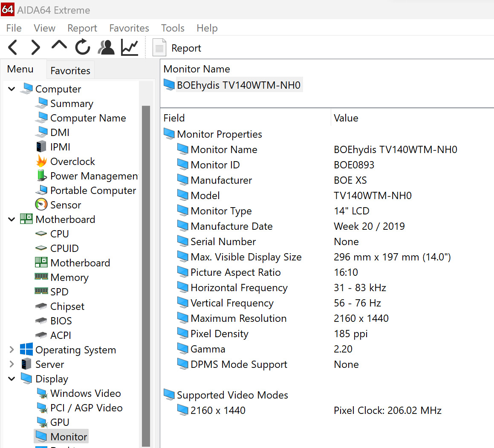Switch to the Menu tab
Image resolution: width=494 pixels, height=448 pixels.
(x=20, y=69)
